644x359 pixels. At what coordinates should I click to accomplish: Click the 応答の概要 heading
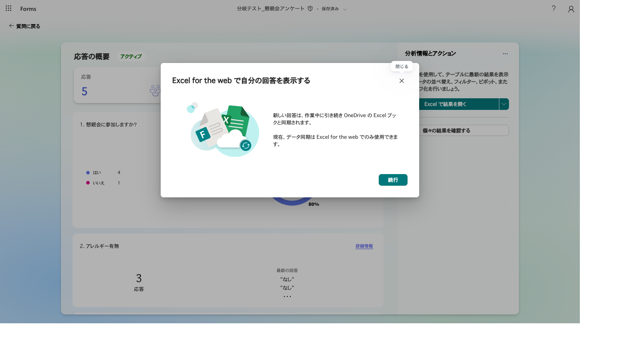click(x=92, y=57)
